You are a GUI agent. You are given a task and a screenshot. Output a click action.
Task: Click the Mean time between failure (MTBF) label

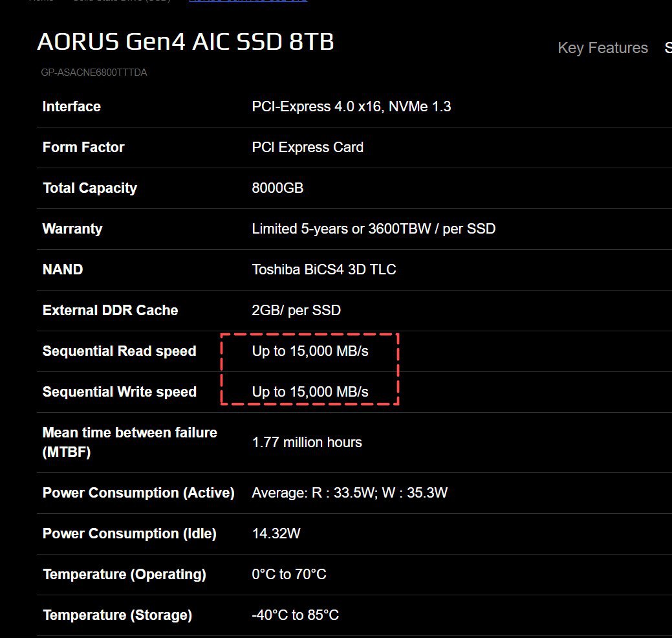pyautogui.click(x=130, y=442)
